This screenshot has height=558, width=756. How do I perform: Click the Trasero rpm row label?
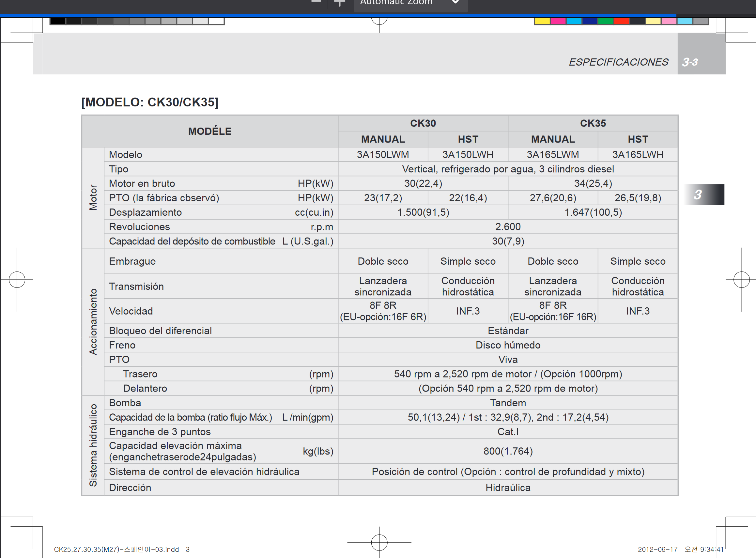140,374
